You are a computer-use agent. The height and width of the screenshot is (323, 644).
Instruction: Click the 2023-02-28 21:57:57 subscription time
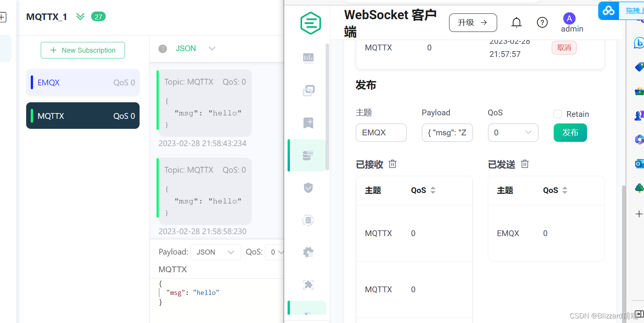pos(509,48)
